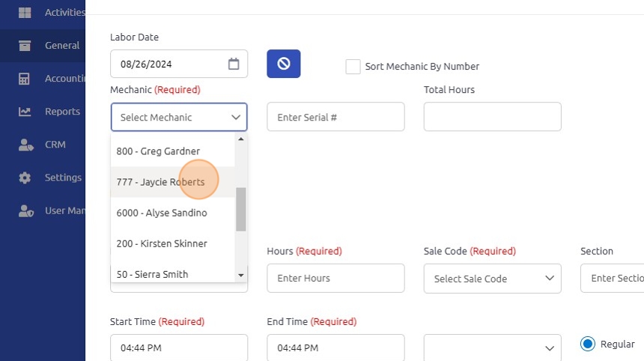Screen dimensions: 644x361
Task: Click the Reports chart icon
Action: pos(25,112)
